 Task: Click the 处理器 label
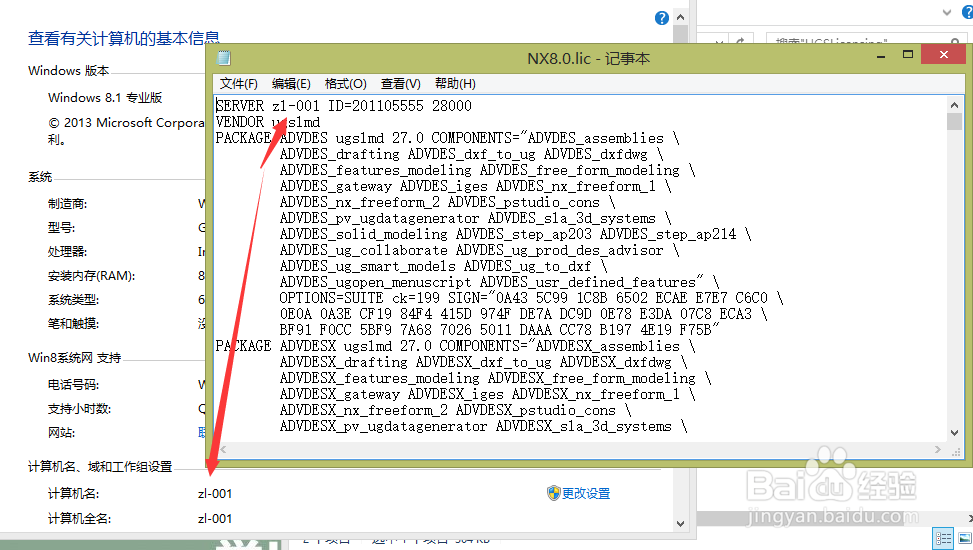67,251
